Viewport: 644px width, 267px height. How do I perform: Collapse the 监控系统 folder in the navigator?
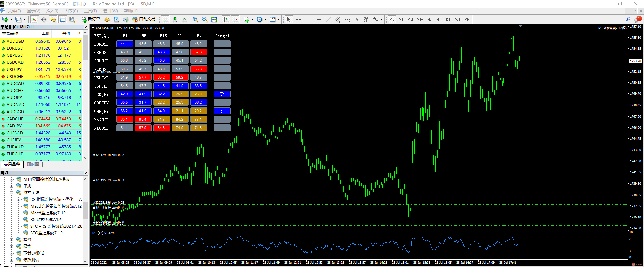(x=11, y=193)
